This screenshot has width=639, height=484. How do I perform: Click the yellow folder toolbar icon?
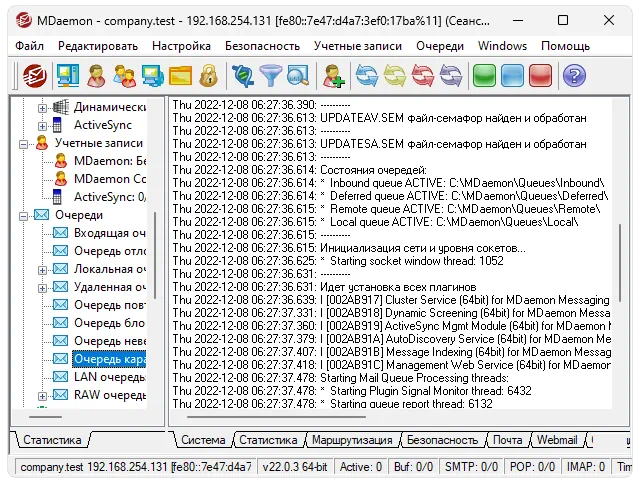click(180, 75)
